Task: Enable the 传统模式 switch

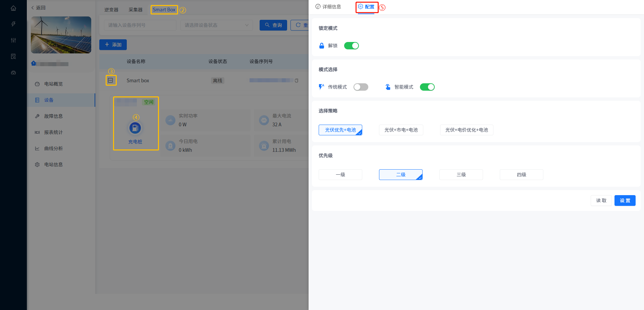Action: point(361,87)
